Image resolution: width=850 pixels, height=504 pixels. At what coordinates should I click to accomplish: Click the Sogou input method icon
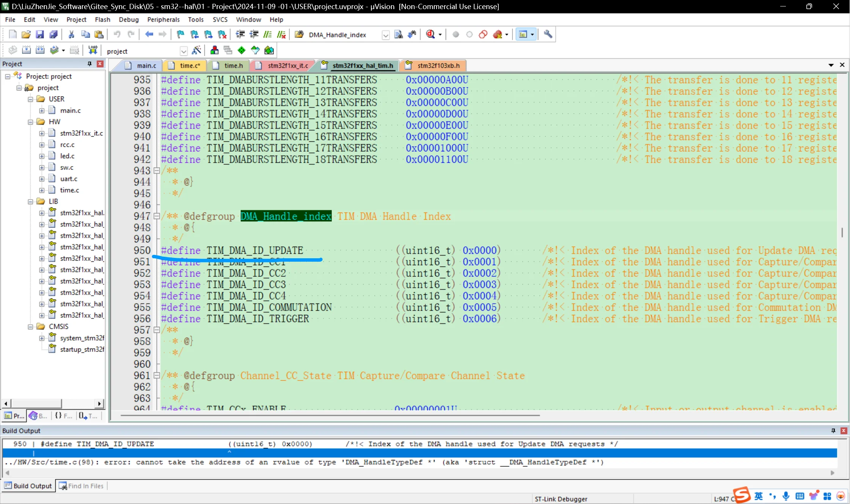pos(742,495)
